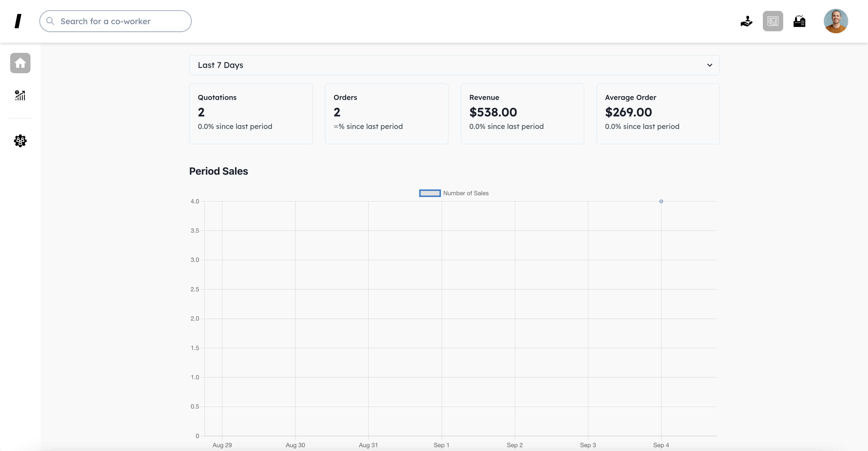Click the Orders stat card
Viewport: 868px width, 451px height.
tap(387, 114)
